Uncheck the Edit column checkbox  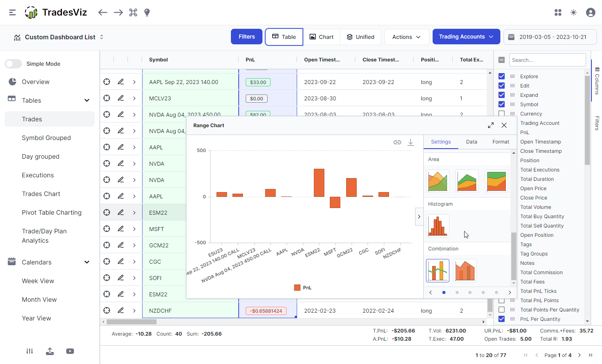[x=502, y=86]
